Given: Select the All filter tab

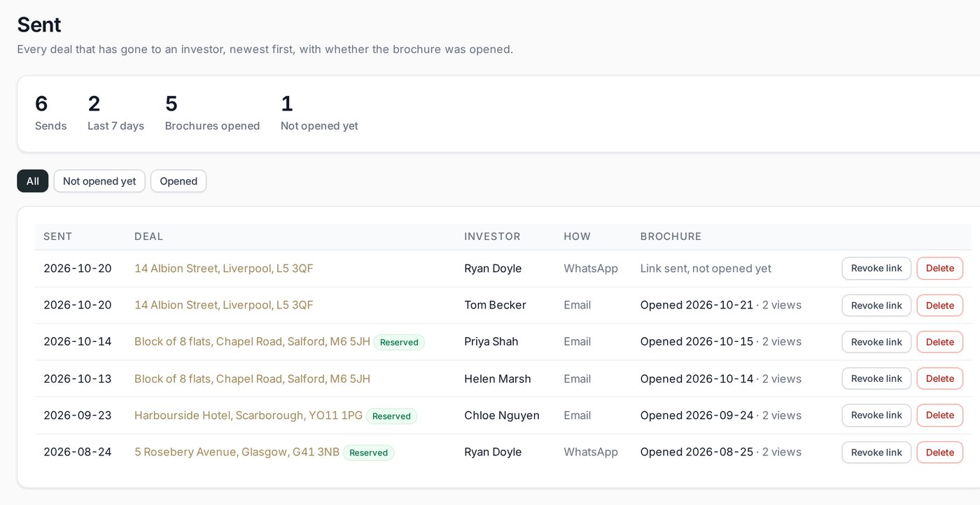Looking at the screenshot, I should point(33,181).
